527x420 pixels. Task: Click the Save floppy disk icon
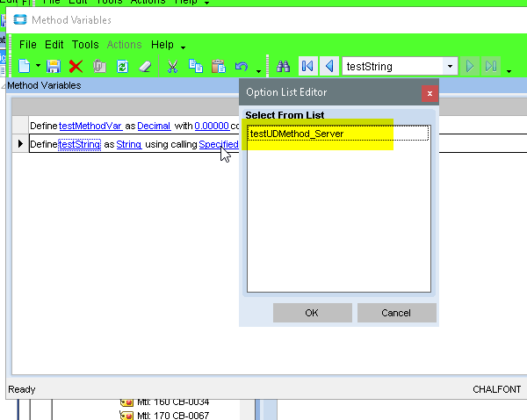coord(53,66)
